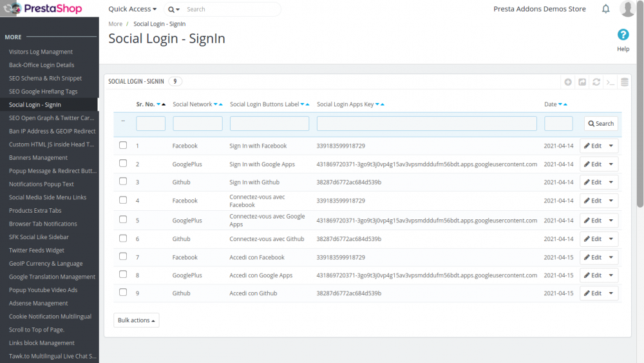Edit row 4 Connectez-vous avec Facebook
This screenshot has width=644, height=363.
[592, 201]
